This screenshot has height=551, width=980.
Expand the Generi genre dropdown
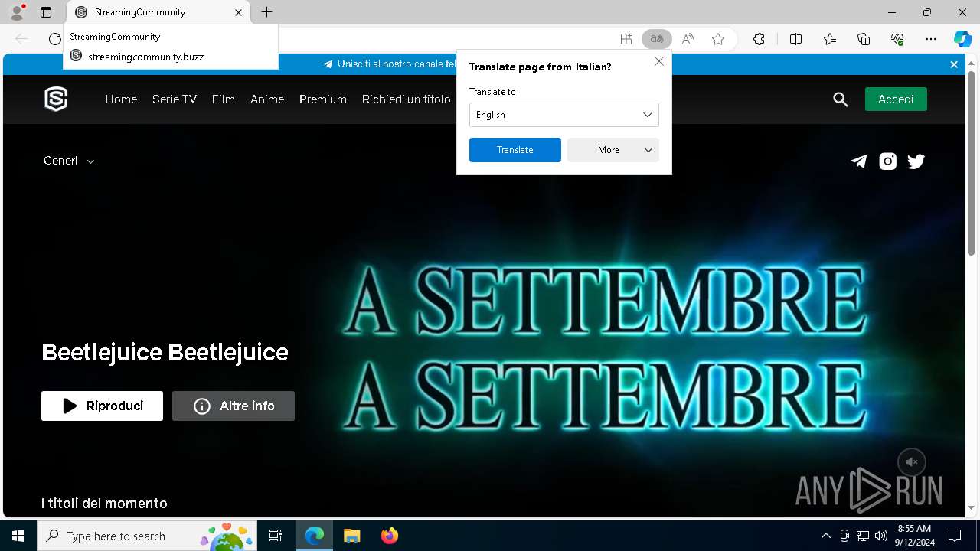tap(69, 161)
